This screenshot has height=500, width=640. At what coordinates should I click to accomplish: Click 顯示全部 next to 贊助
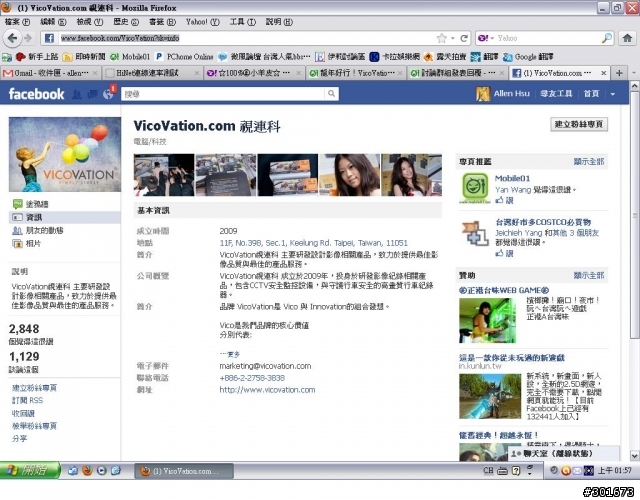tap(589, 276)
